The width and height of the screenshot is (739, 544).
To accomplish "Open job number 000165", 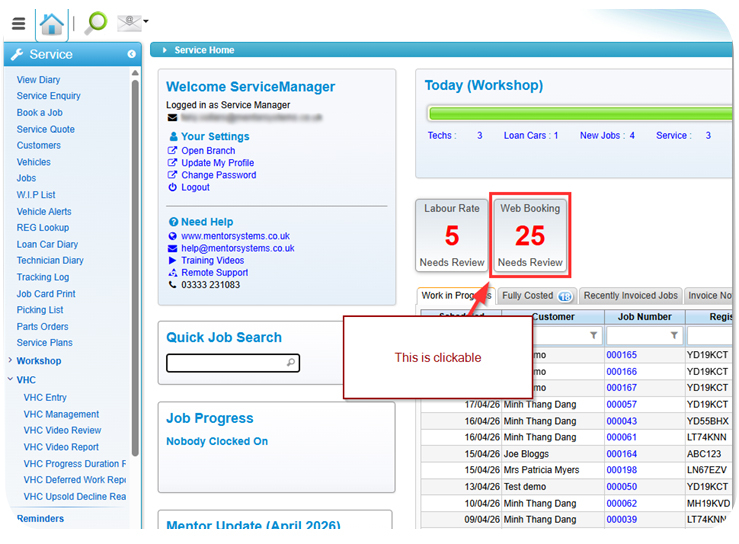I will (x=621, y=355).
